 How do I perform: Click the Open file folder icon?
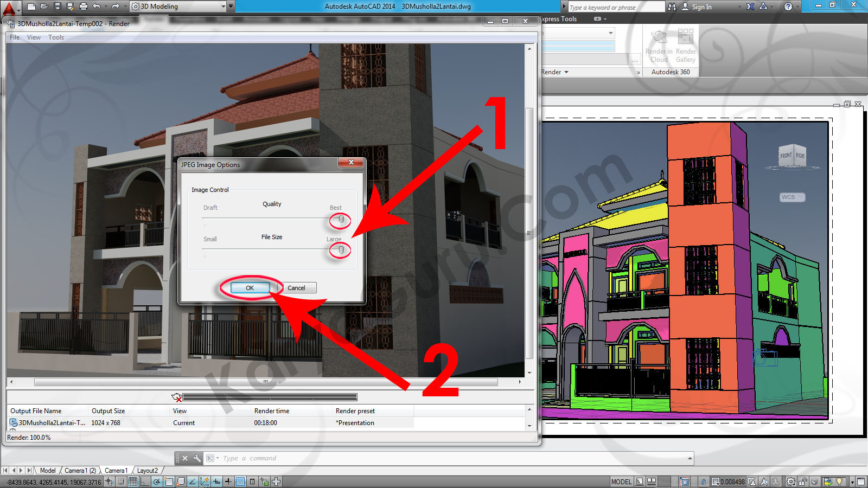[44, 7]
